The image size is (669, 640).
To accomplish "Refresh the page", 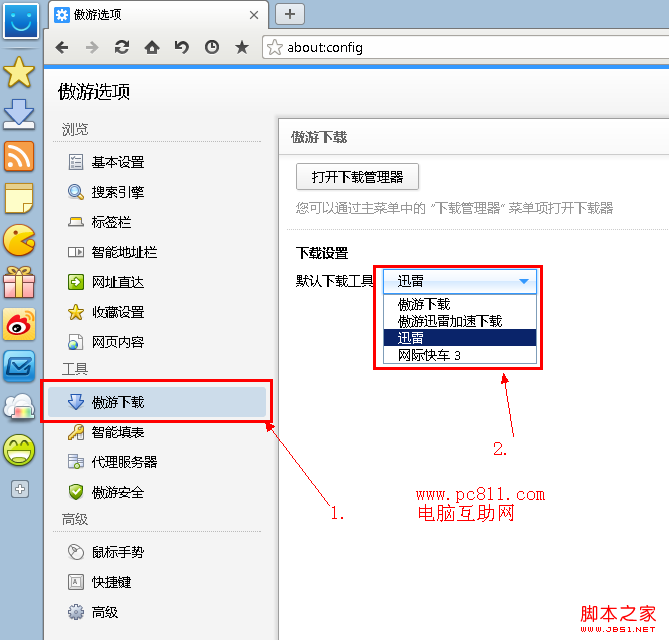I will click(122, 47).
